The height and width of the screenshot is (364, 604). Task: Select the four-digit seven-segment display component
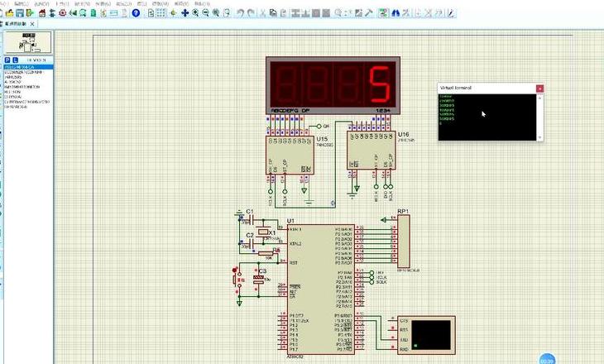pos(333,85)
